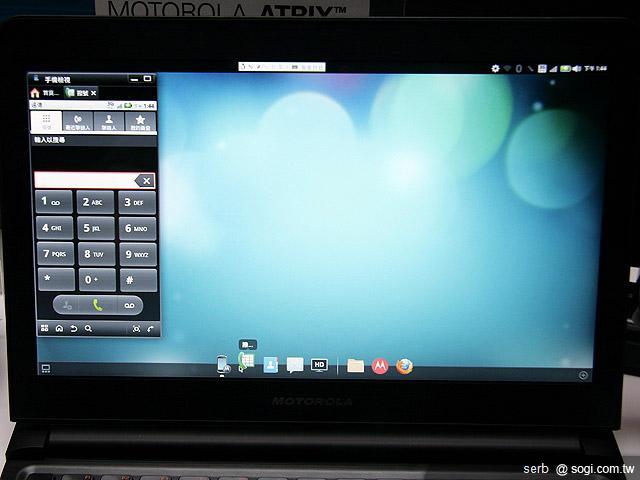Viewport: 640px width, 480px height.
Task: Click add-to-contacts button left of call
Action: coord(67,305)
